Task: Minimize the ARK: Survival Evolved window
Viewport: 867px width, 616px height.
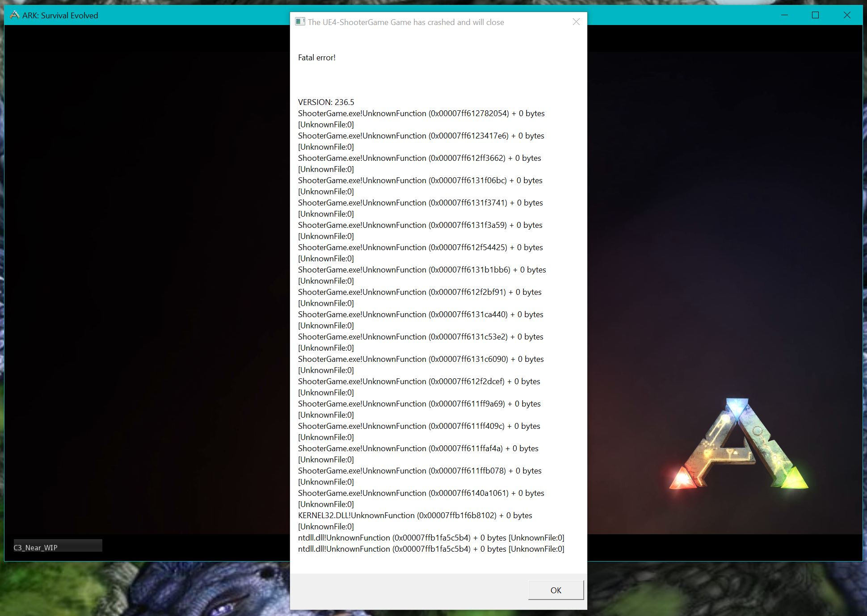Action: [x=784, y=15]
